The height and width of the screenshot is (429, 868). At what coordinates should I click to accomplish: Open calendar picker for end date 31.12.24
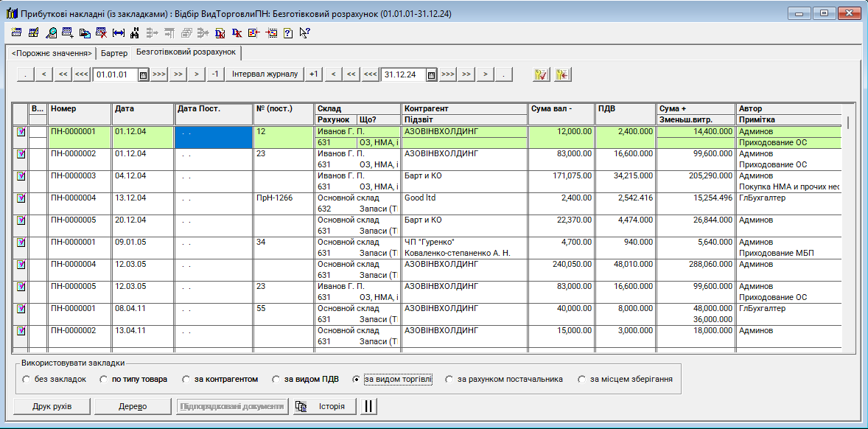(431, 74)
